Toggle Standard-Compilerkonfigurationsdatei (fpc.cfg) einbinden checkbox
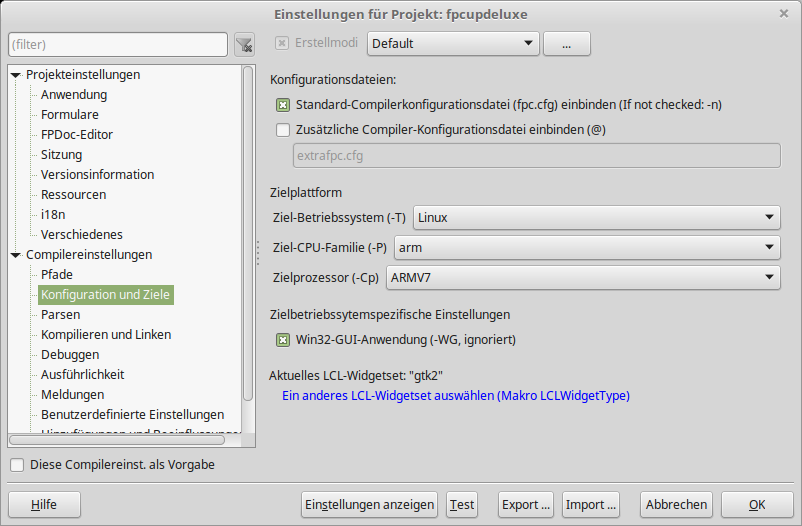Image resolution: width=802 pixels, height=526 pixels. tap(283, 104)
